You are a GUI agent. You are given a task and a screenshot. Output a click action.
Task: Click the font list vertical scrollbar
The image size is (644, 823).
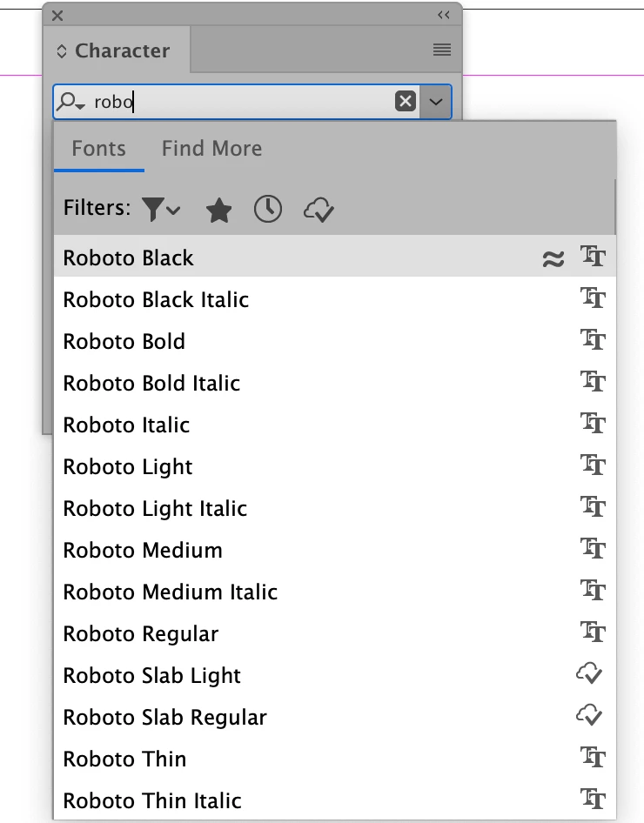point(614,207)
